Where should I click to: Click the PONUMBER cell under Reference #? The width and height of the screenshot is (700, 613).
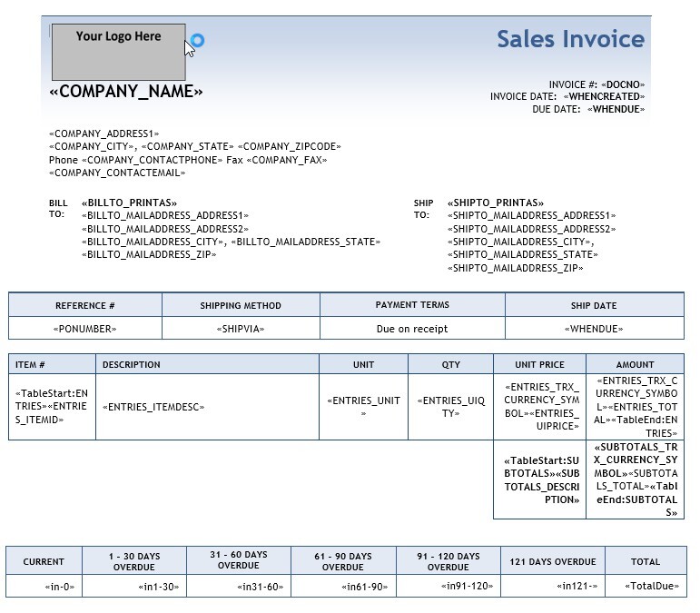[x=85, y=328]
